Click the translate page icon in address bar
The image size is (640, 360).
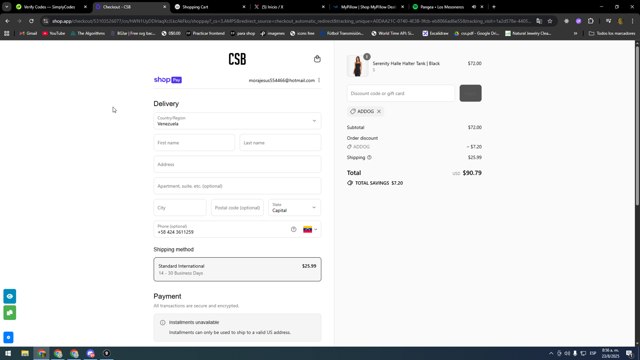539,21
